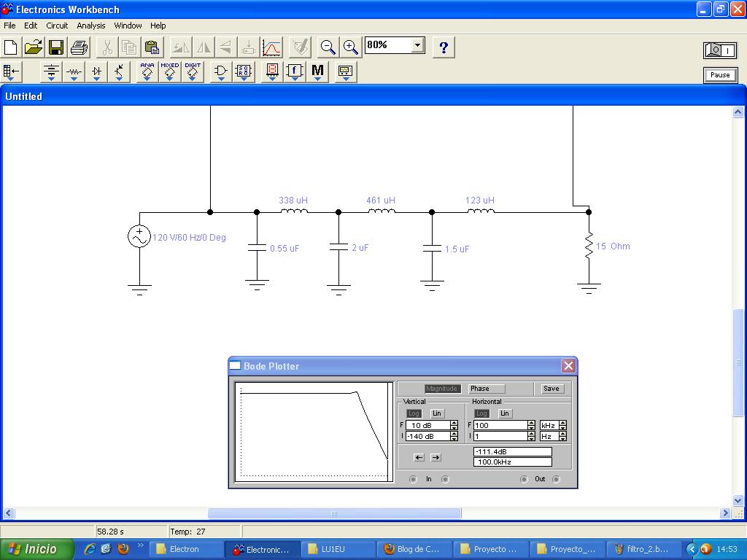The height and width of the screenshot is (560, 747).
Task: Increase the vertical F dB value stepper
Action: (x=454, y=422)
